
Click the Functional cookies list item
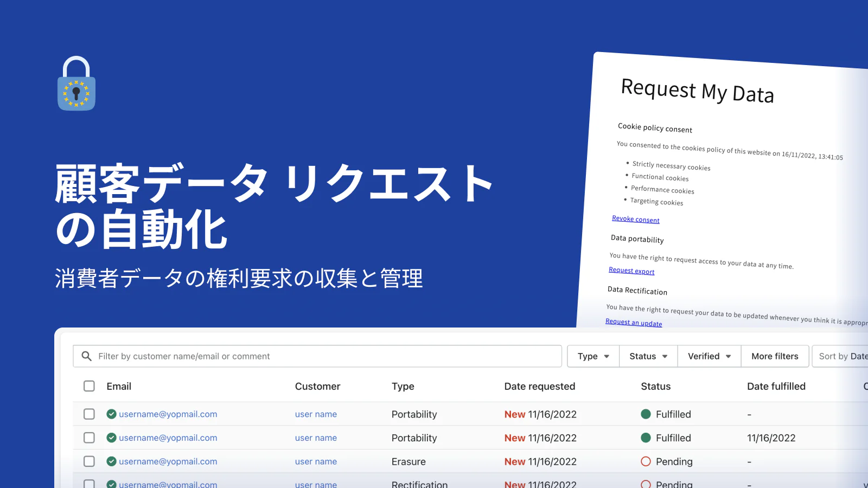(660, 177)
